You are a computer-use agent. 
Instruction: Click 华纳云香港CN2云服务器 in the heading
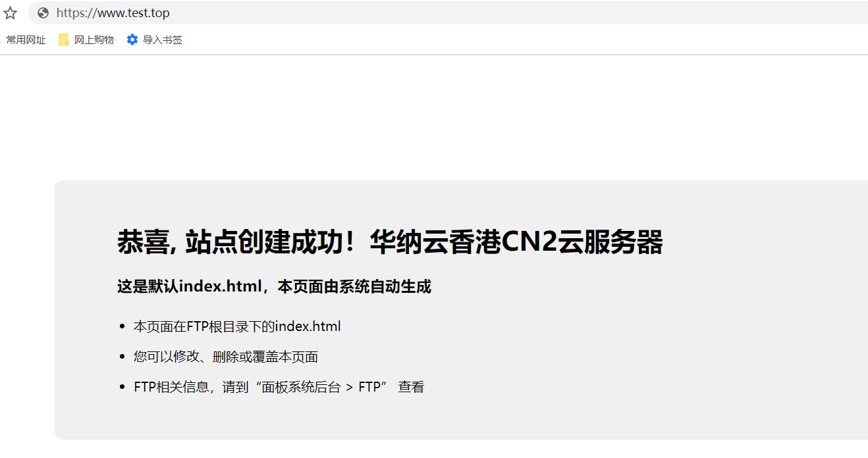pos(516,242)
